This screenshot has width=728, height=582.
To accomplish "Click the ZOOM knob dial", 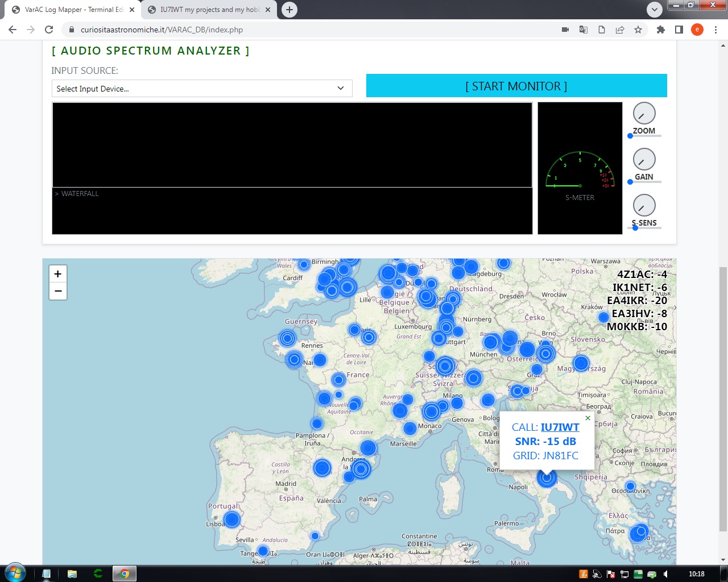I will 644,114.
